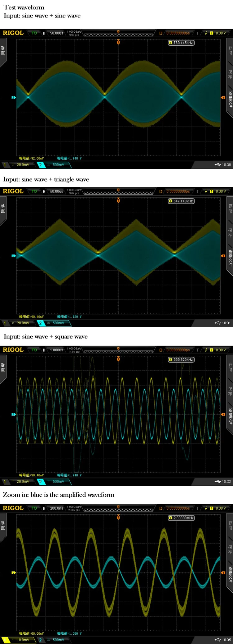Screen dimensions: 233x644
Task: Click the channel 2 ground marker on the 18:30 screen
Action: [13, 98]
